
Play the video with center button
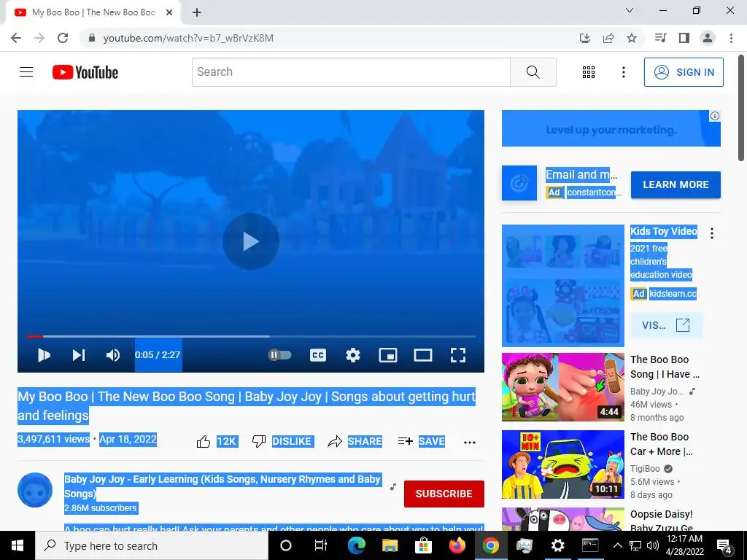251,241
